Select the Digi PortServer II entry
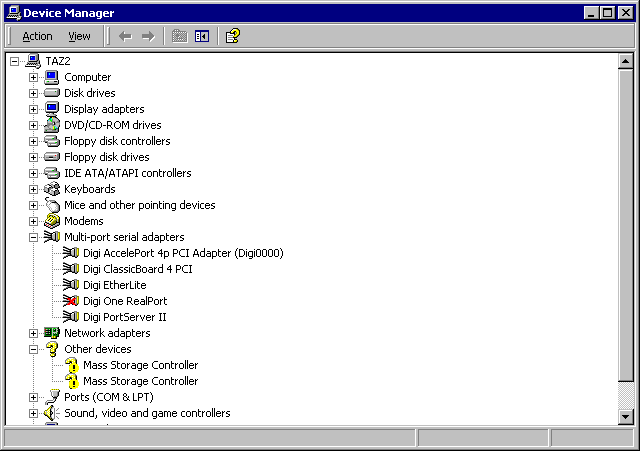 (x=124, y=317)
